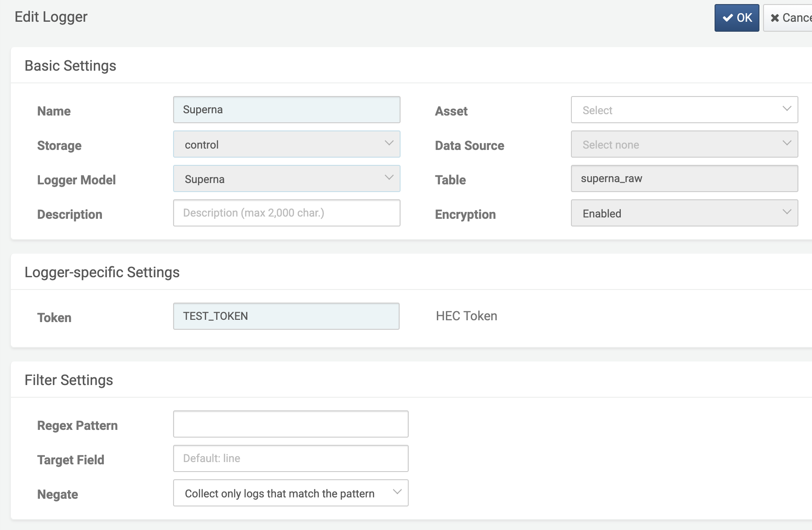Click the Edit Logger page title
This screenshot has width=812, height=530.
pyautogui.click(x=51, y=17)
